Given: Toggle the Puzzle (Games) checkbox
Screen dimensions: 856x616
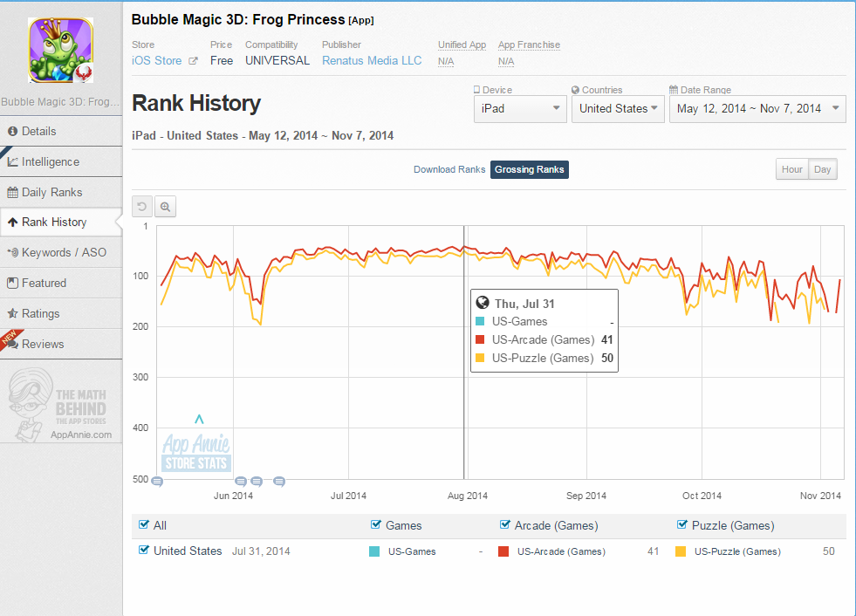Looking at the screenshot, I should pyautogui.click(x=681, y=524).
